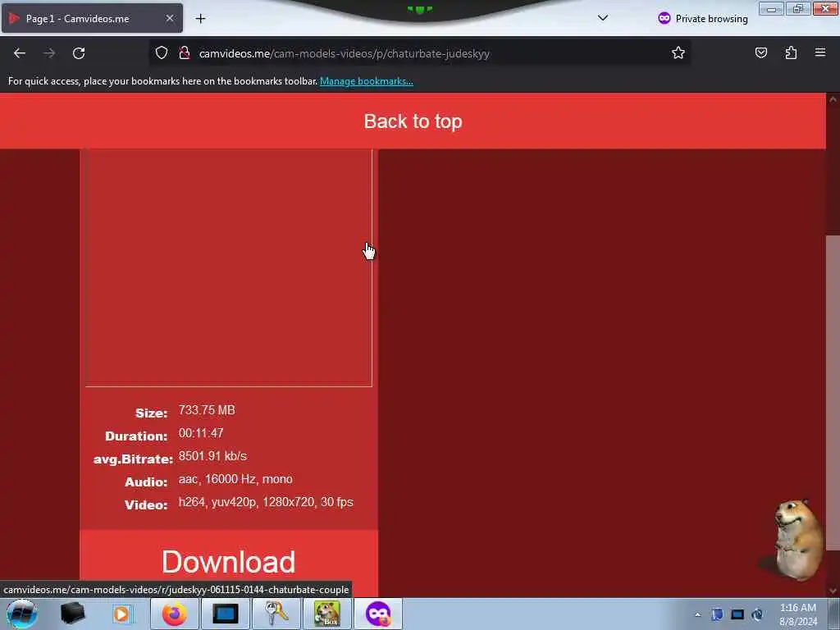Click the Duration: label
The height and width of the screenshot is (630, 840).
pyautogui.click(x=137, y=436)
